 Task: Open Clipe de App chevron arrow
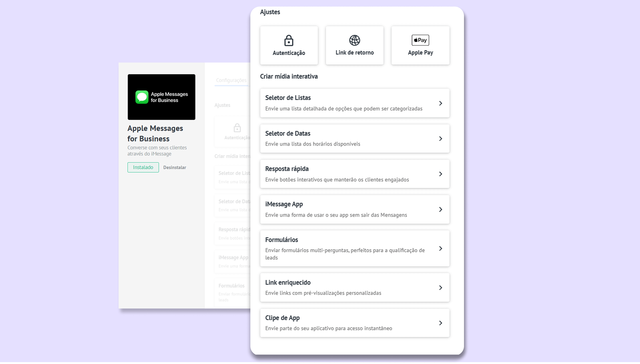(440, 323)
